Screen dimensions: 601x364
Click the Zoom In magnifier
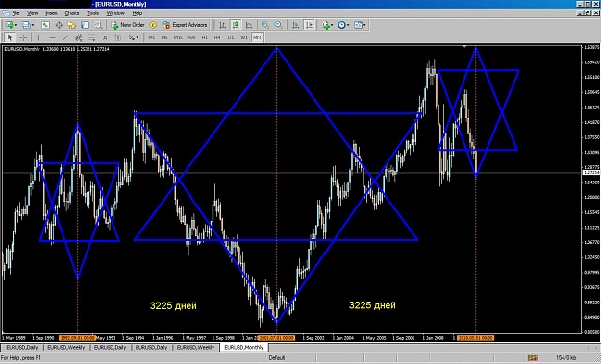click(265, 25)
